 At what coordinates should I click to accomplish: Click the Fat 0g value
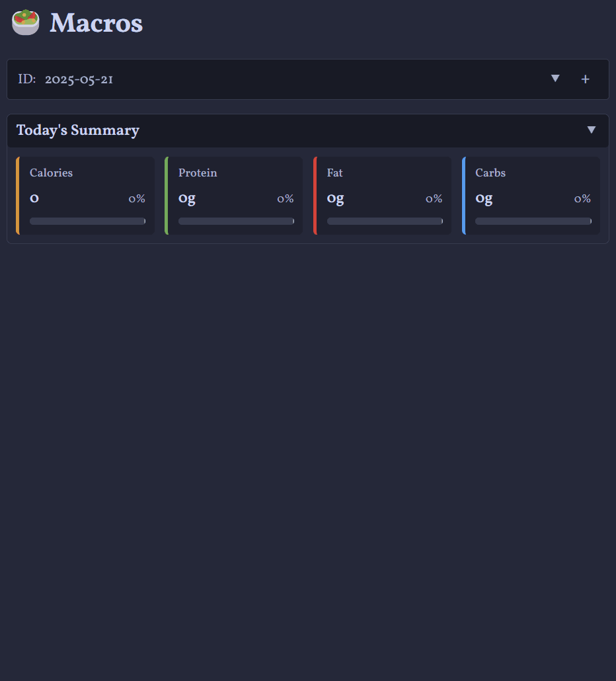(x=335, y=199)
